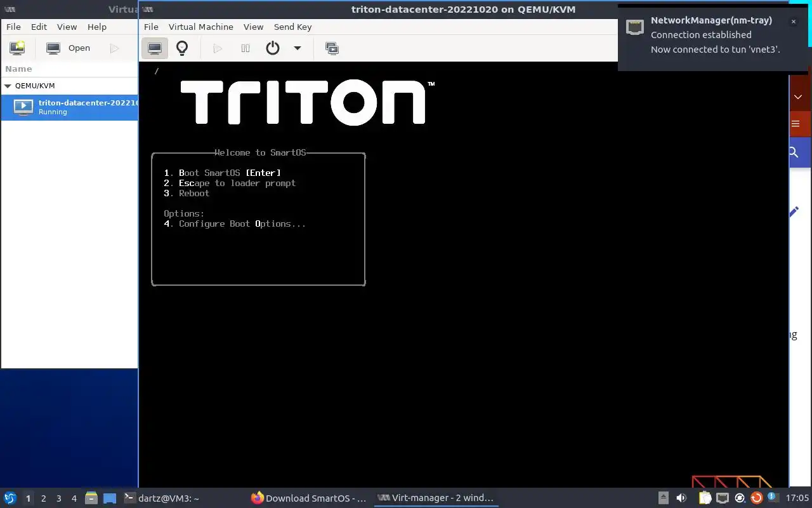Switch to workspace 2
The width and height of the screenshot is (812, 508).
pos(43,498)
